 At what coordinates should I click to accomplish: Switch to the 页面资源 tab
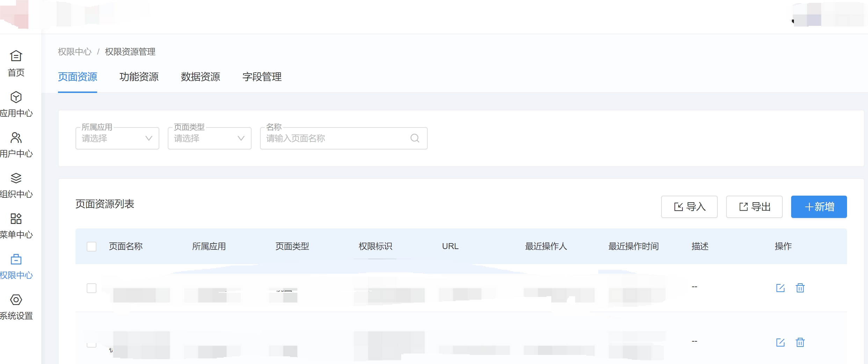click(x=78, y=77)
